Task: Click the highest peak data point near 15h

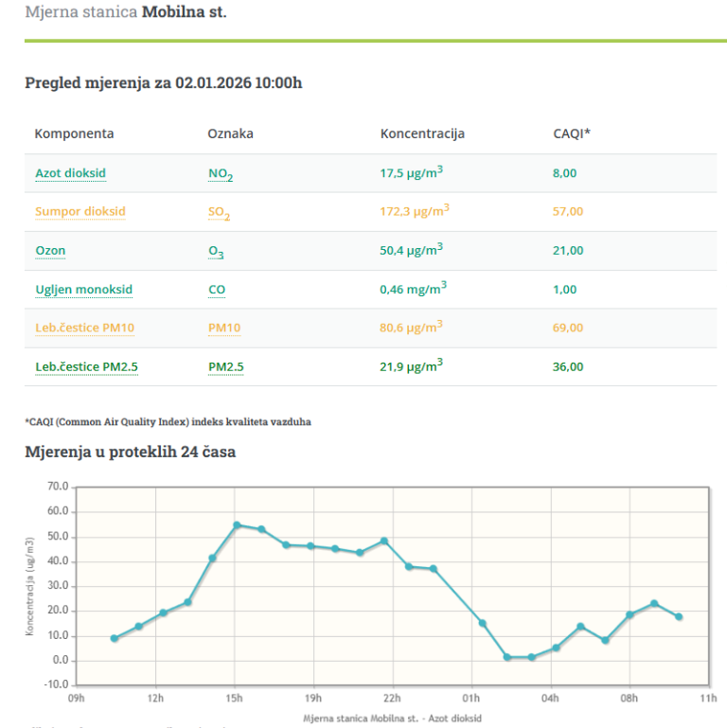Action: [237, 524]
